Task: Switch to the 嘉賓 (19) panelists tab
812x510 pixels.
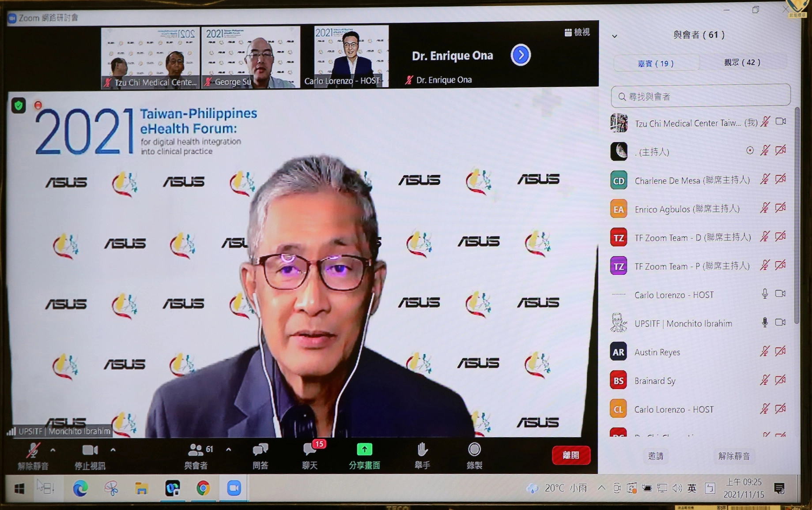Action: pyautogui.click(x=656, y=63)
